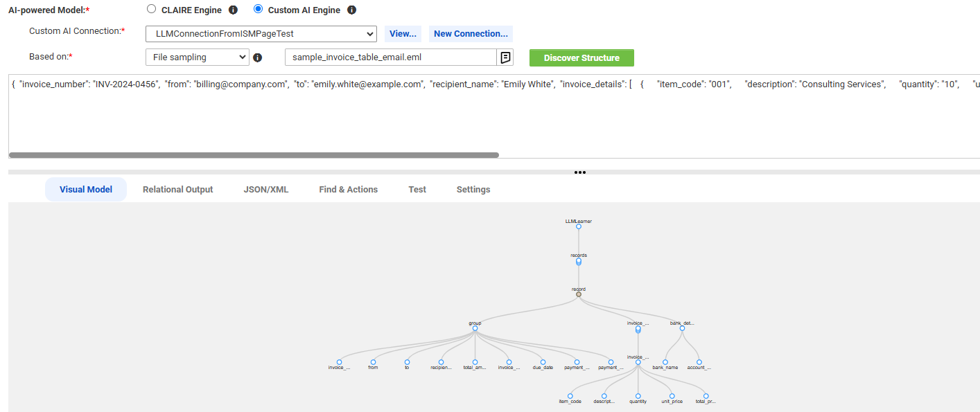Select the item_code leaf node
Screen dimensions: 980x412
click(x=570, y=395)
